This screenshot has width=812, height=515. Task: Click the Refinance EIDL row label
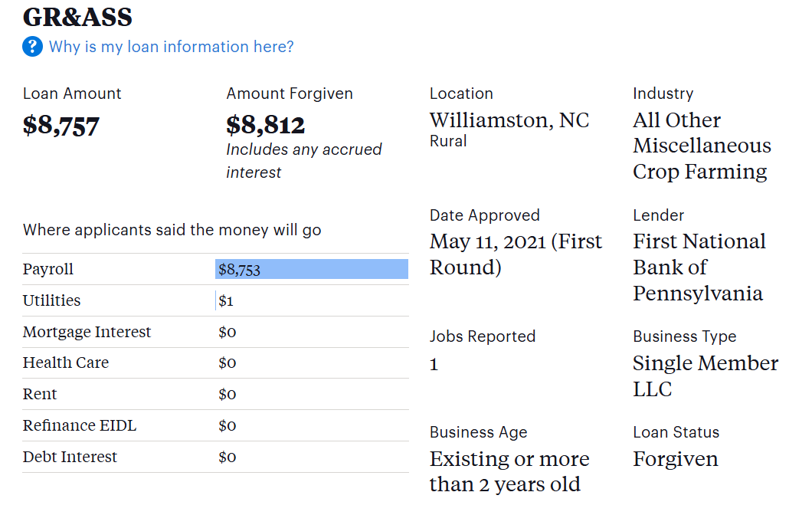point(79,425)
